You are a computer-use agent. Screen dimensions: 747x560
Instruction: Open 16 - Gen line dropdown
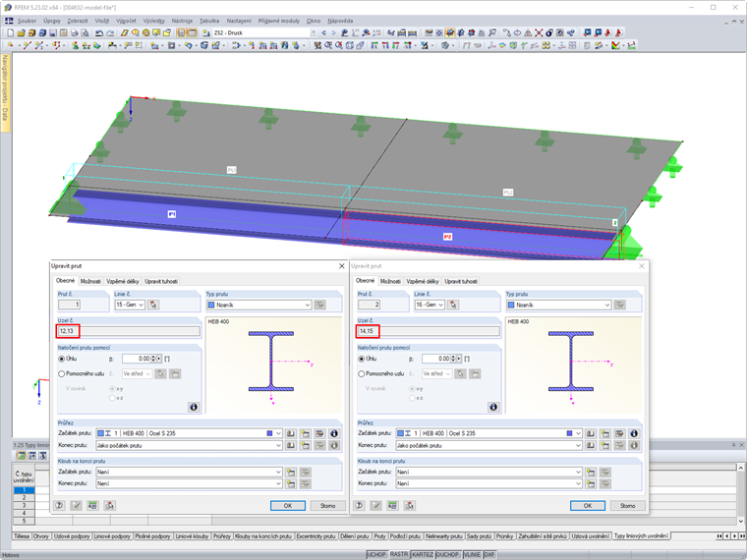[x=440, y=305]
